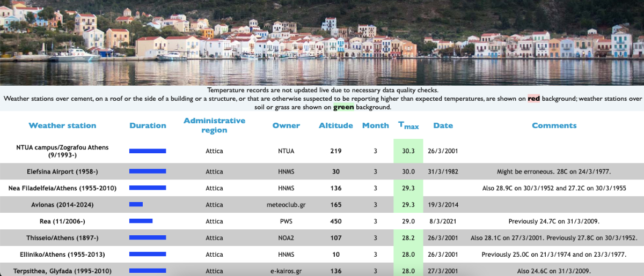Image resolution: width=644 pixels, height=276 pixels.
Task: Click the harbor village banner photo
Action: click(x=322, y=42)
